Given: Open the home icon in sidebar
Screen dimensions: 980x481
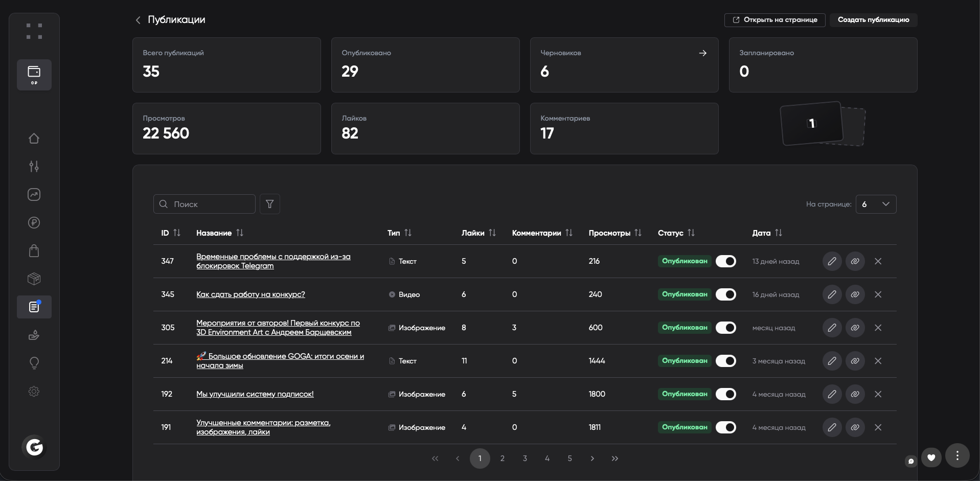Looking at the screenshot, I should (x=34, y=139).
